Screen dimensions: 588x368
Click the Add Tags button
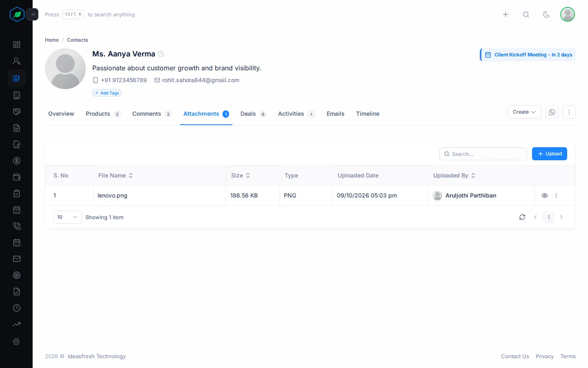(x=107, y=93)
